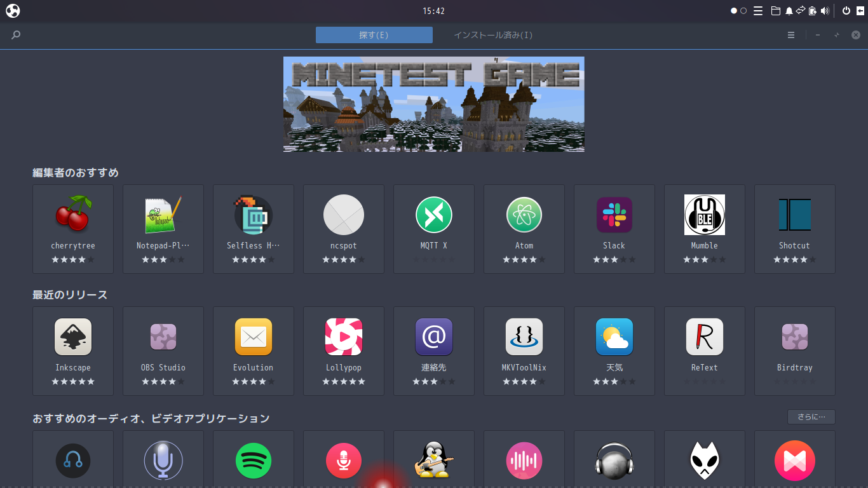Choose the Shotcut video editor icon
The image size is (868, 488).
click(795, 215)
